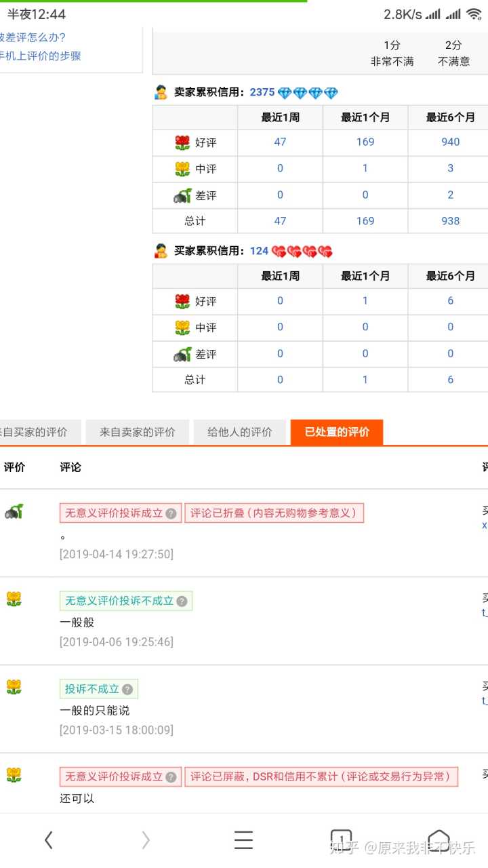Click the review text 一般的只能说
This screenshot has height=868, width=488.
tap(94, 710)
